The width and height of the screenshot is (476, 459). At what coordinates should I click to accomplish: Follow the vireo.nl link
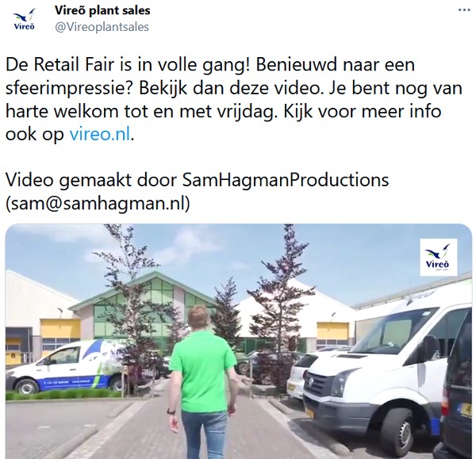(x=100, y=134)
